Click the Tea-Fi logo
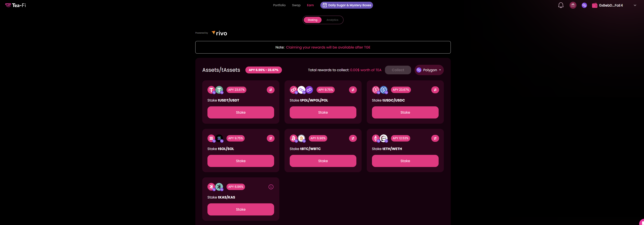This screenshot has width=644, height=225. pos(16,5)
